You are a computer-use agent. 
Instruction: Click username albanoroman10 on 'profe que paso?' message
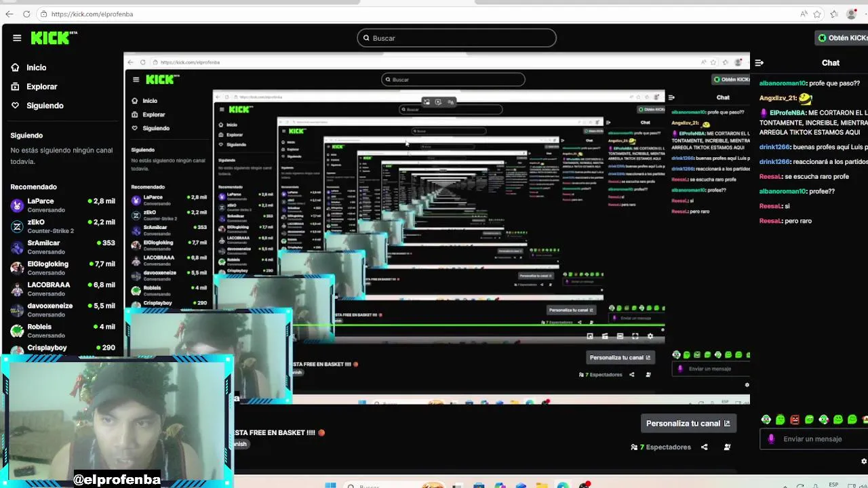click(x=783, y=83)
